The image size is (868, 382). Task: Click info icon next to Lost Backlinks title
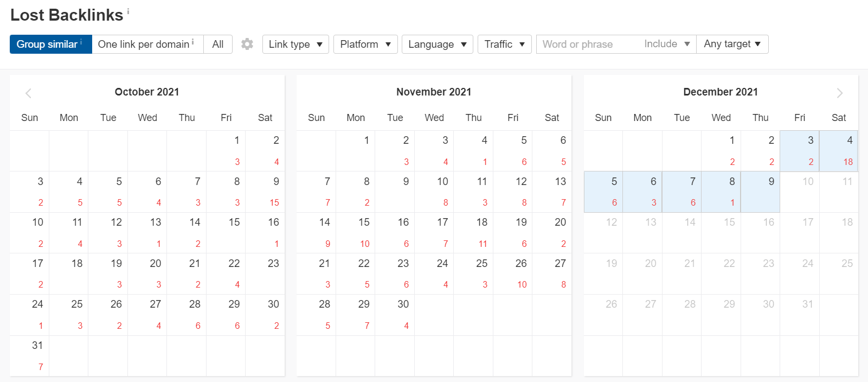click(128, 10)
